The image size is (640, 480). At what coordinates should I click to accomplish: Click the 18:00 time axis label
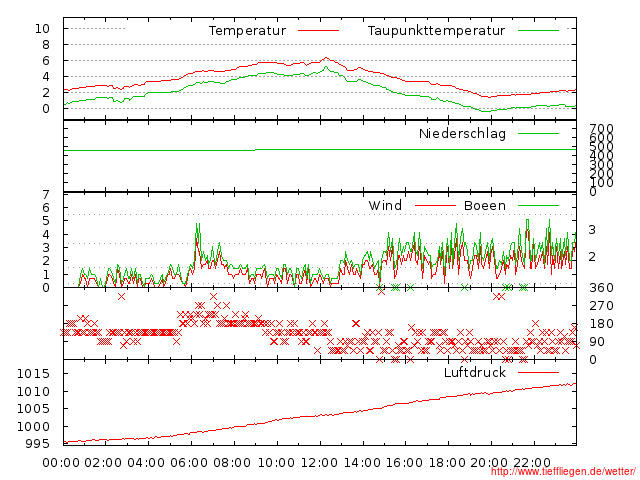point(447,463)
